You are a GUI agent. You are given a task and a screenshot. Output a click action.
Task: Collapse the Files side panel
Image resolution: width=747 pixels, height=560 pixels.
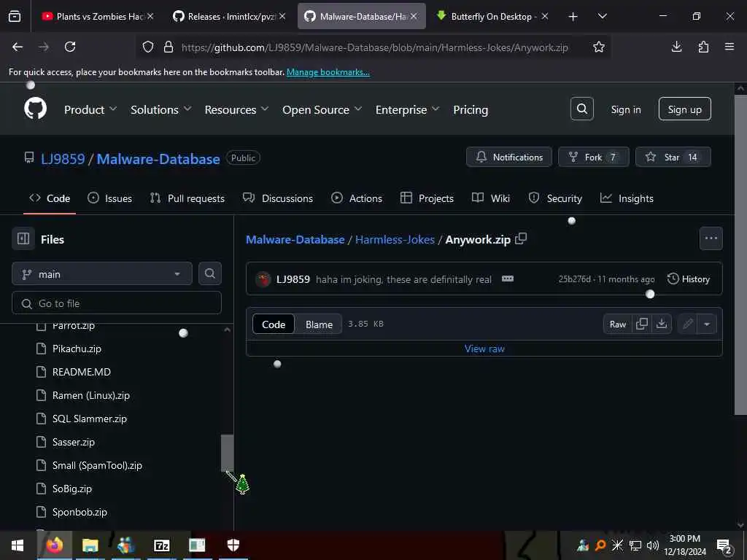pyautogui.click(x=23, y=238)
